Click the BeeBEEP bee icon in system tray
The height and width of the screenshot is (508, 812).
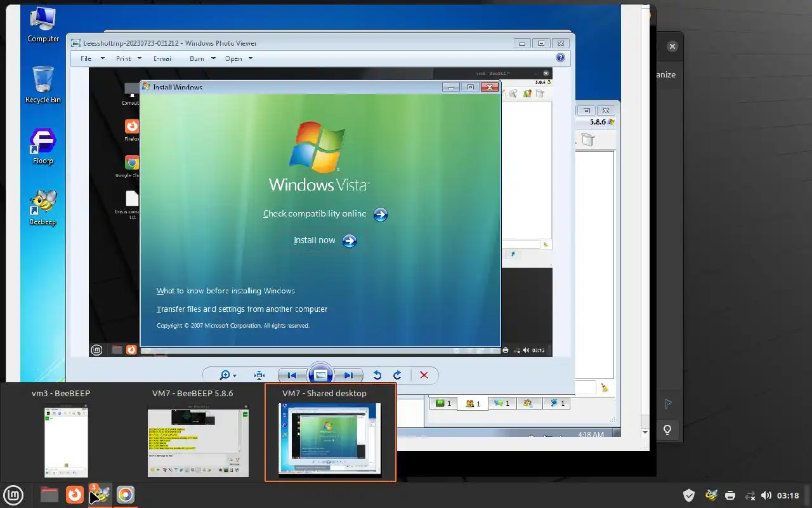[711, 495]
